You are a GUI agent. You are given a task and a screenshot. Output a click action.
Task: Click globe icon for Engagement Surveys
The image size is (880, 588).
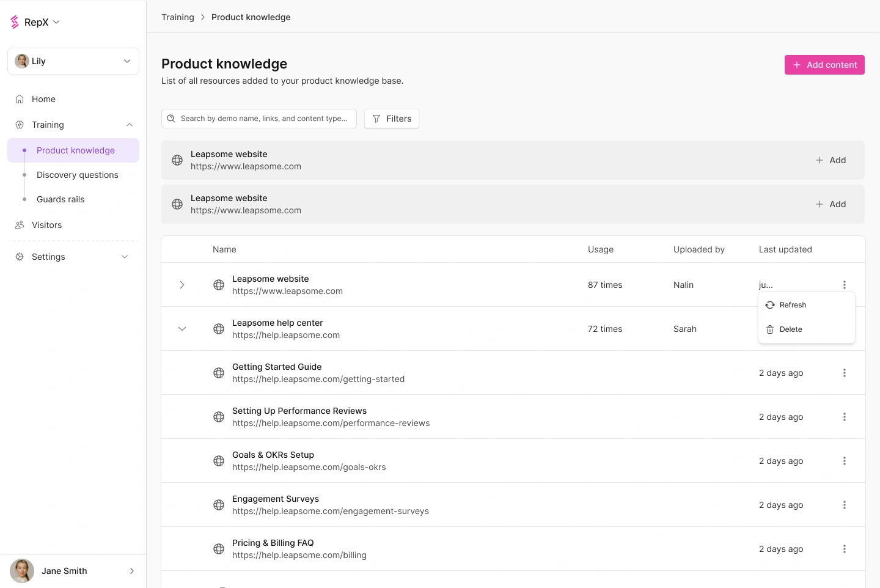[219, 505]
